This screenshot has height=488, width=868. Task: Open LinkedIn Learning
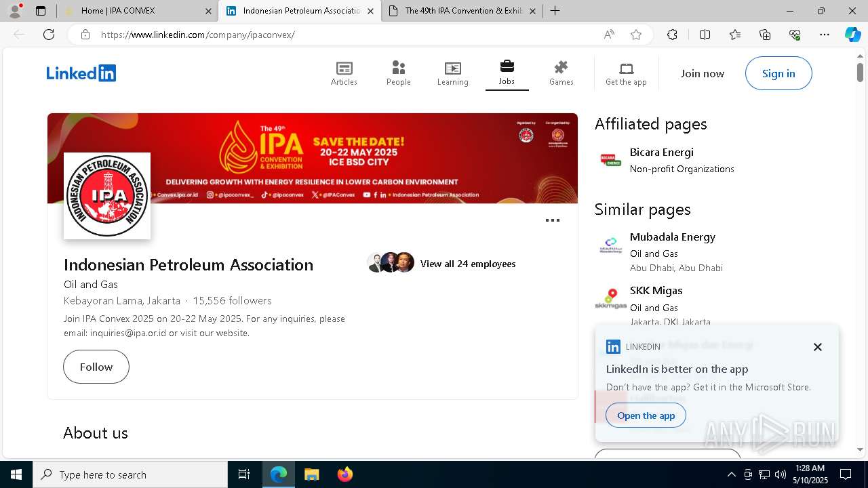453,73
